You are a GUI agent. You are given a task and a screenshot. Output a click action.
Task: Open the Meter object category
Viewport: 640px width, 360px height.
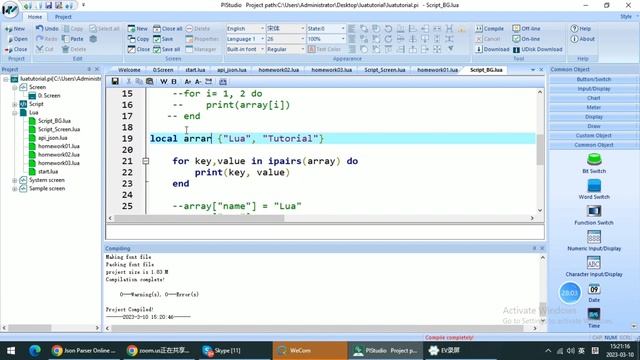pyautogui.click(x=593, y=107)
